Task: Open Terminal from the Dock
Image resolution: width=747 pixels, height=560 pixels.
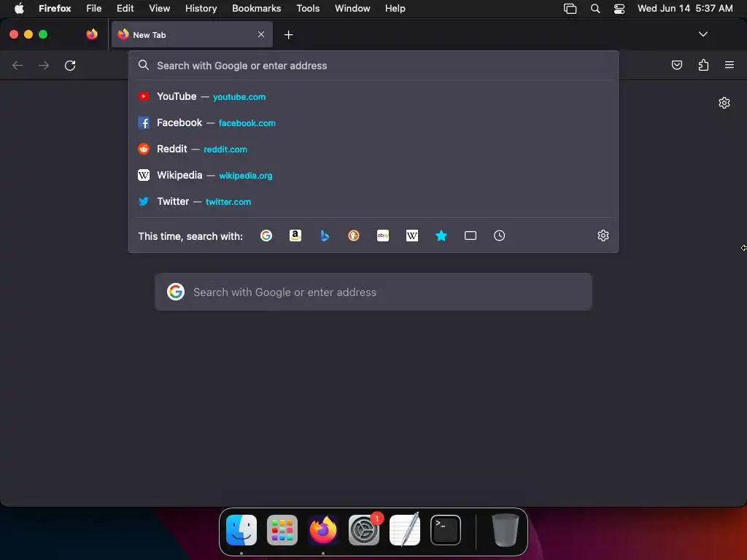Action: tap(446, 530)
